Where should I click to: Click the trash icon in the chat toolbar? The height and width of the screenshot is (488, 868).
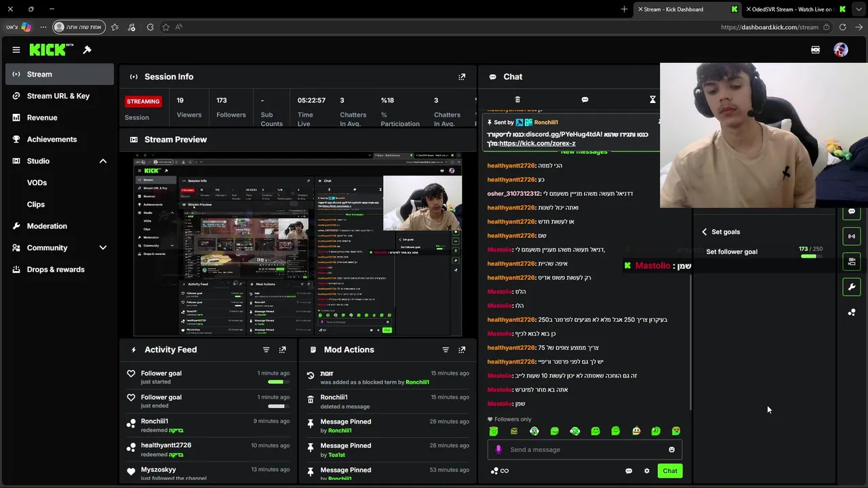(517, 100)
